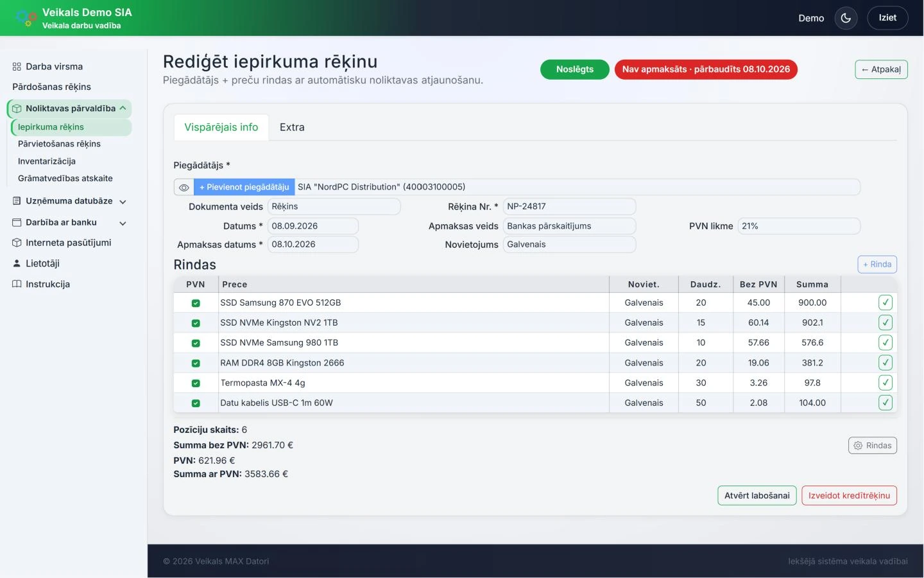Click Rēķina Nr. input field
The height and width of the screenshot is (578, 924).
coord(569,207)
